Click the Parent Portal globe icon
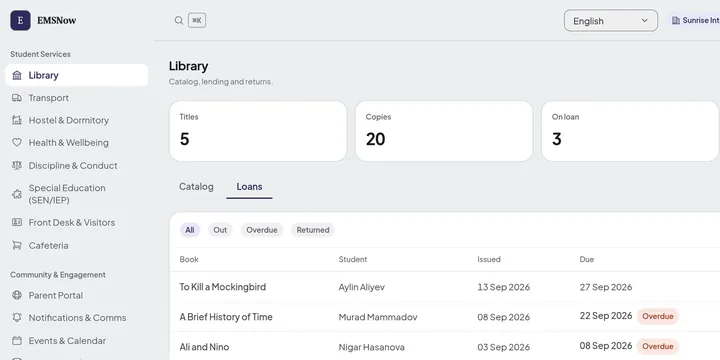The image size is (720, 360). pos(17,295)
